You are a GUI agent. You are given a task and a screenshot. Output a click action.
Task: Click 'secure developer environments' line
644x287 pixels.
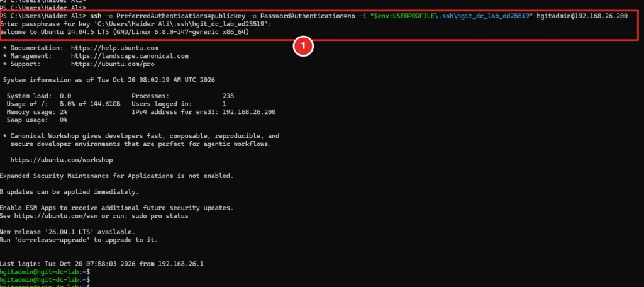coord(141,144)
